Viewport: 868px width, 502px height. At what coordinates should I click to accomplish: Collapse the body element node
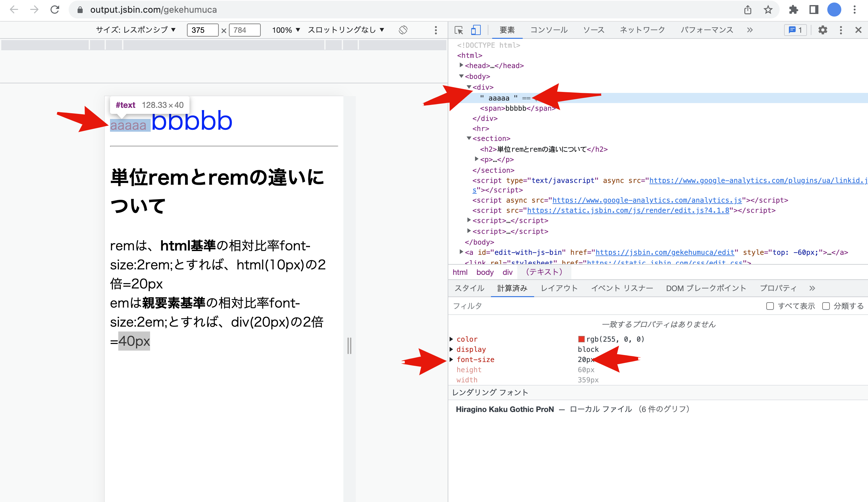[461, 76]
